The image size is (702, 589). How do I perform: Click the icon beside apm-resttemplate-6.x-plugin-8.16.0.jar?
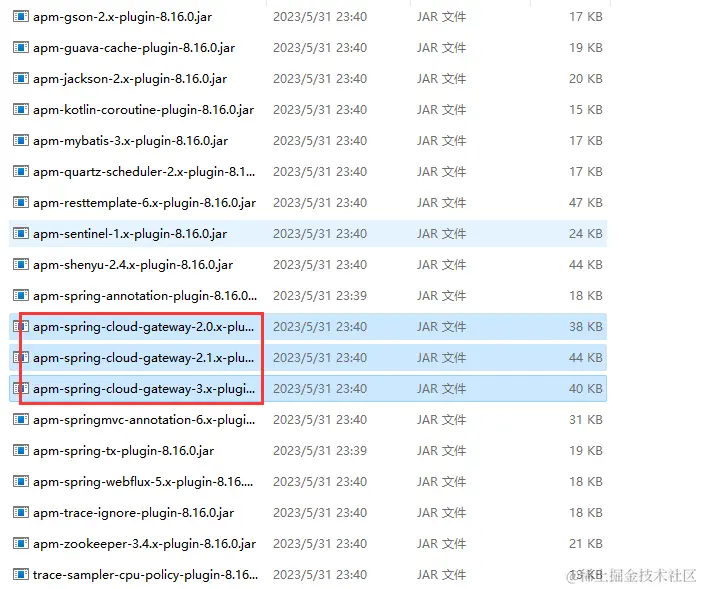click(x=21, y=202)
